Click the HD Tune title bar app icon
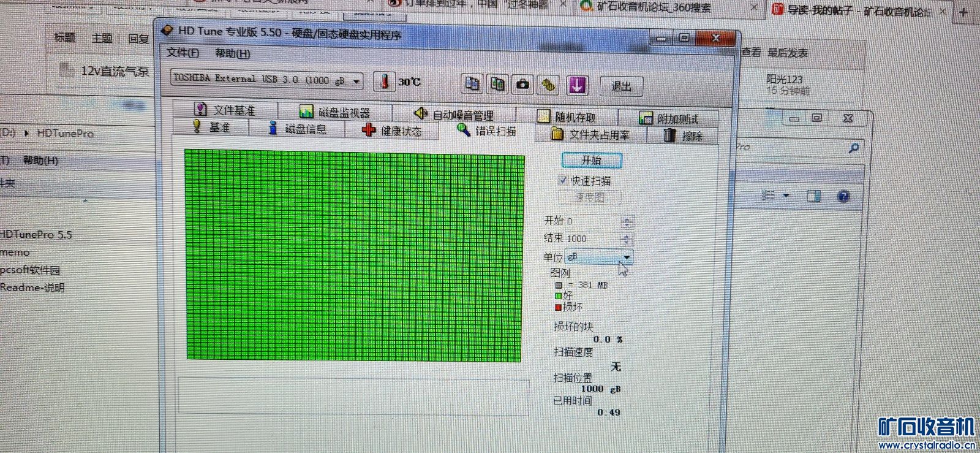This screenshot has height=453, width=980. [x=167, y=30]
